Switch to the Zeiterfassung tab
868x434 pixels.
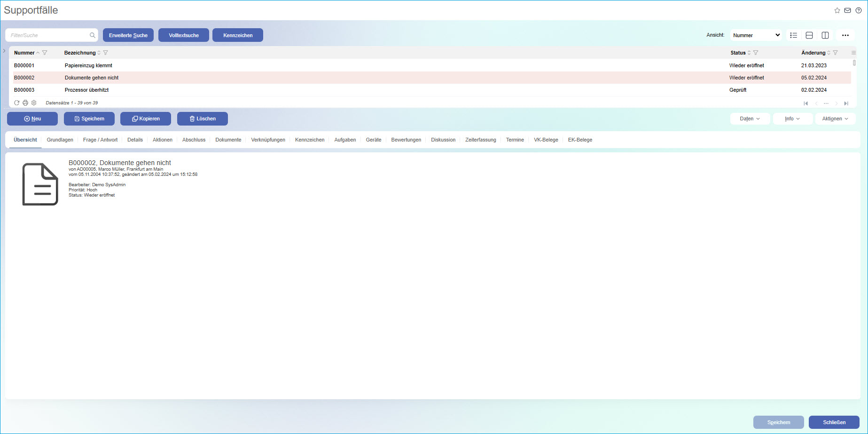pos(481,140)
